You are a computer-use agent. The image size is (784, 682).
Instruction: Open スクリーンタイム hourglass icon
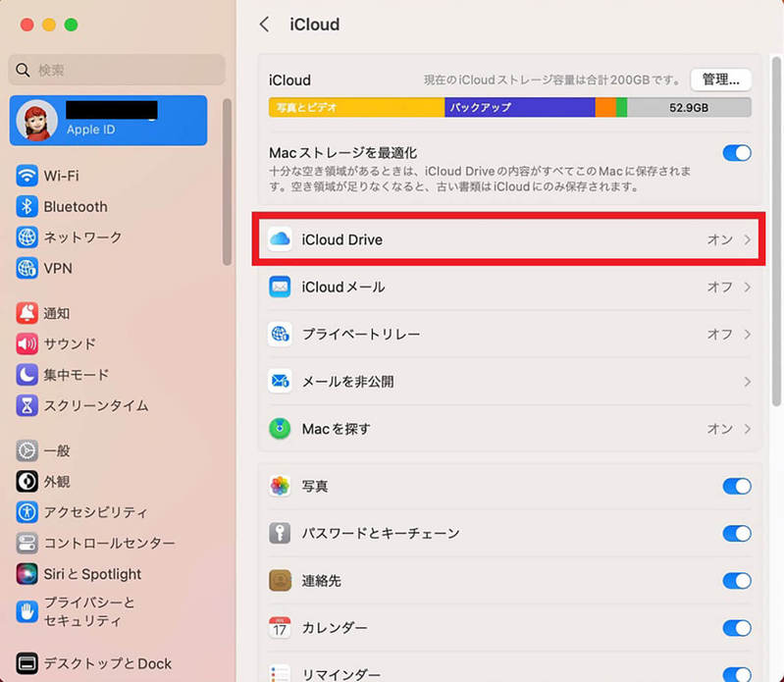[x=26, y=405]
